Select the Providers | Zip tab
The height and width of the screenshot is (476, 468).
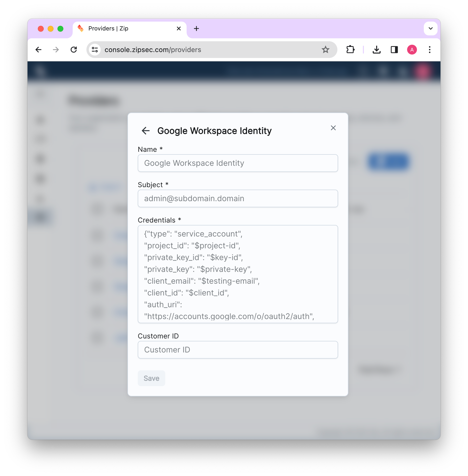pos(123,28)
